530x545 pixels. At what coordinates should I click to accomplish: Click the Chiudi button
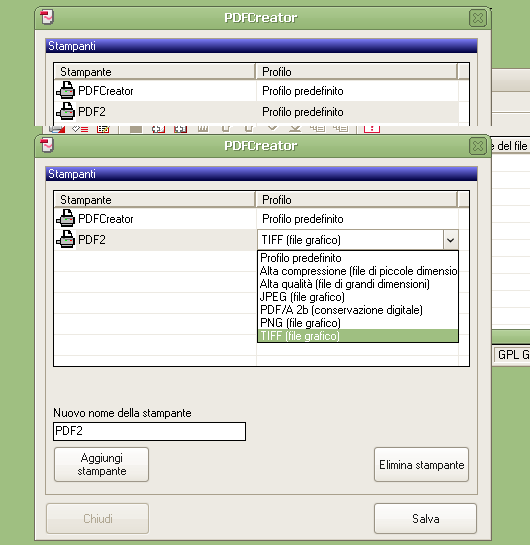click(x=98, y=519)
